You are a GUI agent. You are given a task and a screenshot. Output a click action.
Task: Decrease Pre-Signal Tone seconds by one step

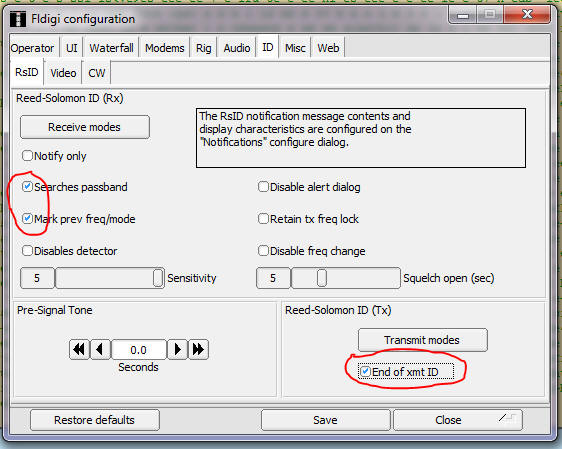[x=100, y=349]
